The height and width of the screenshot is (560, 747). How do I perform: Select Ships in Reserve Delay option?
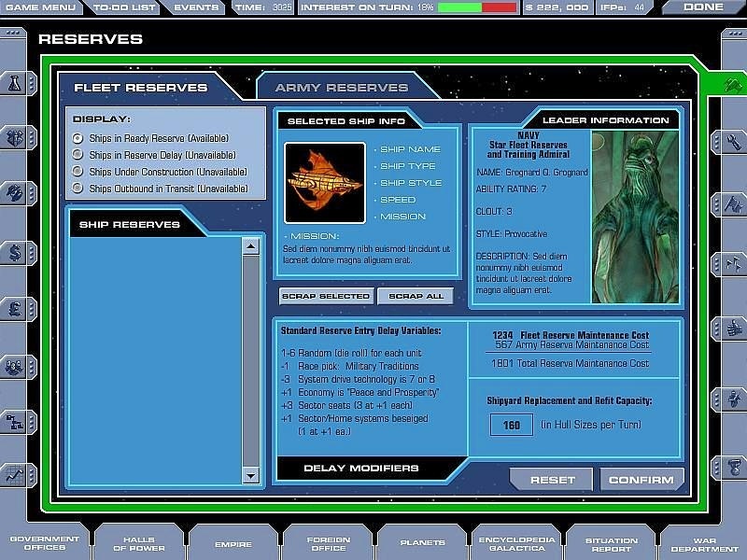click(x=78, y=155)
